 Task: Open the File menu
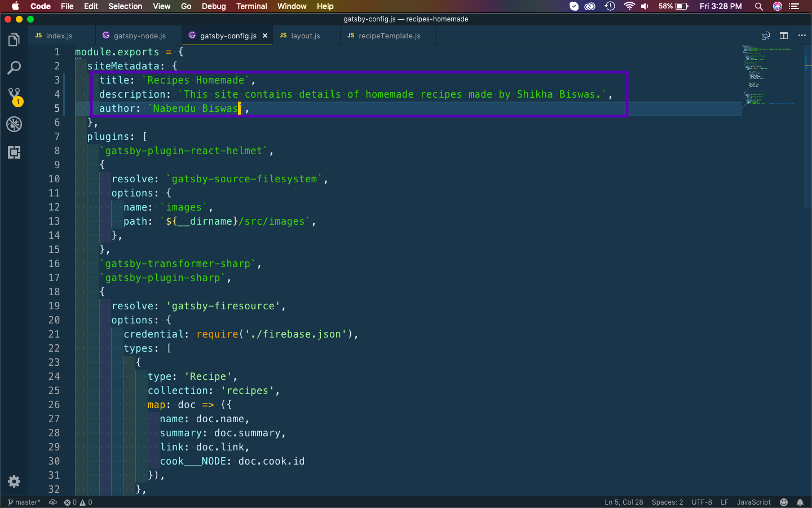pos(67,6)
